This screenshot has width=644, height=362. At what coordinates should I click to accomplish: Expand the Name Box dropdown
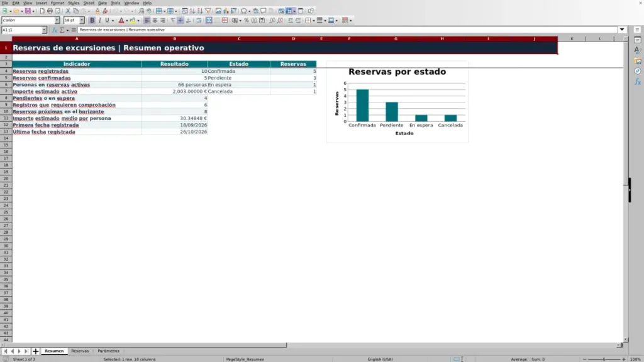[x=44, y=30]
